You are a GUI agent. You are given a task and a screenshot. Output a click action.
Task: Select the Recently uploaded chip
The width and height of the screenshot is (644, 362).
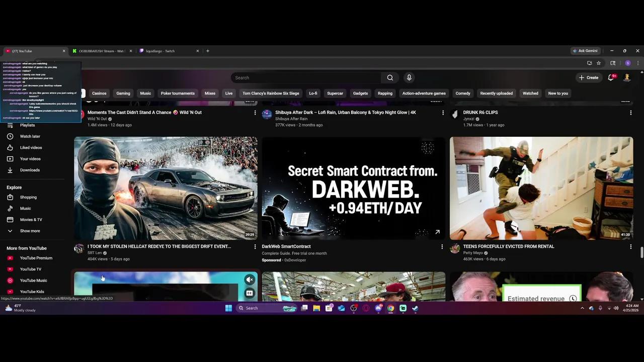(x=497, y=93)
